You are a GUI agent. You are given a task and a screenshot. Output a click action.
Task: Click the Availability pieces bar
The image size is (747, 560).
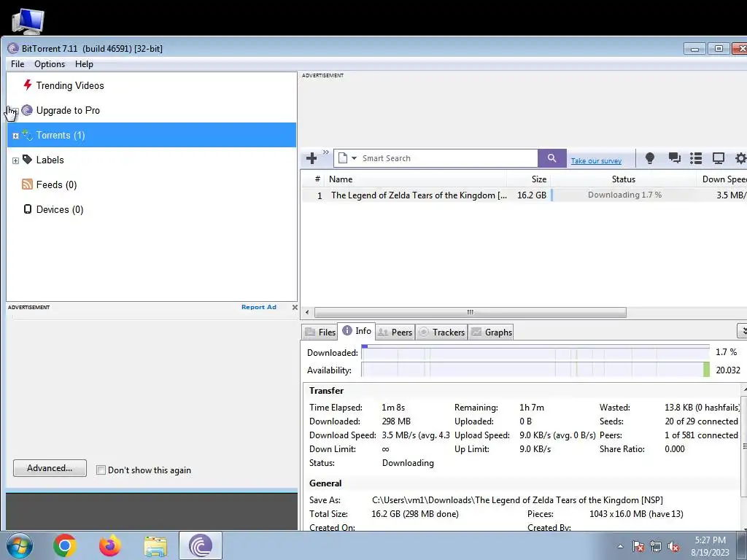[535, 370]
